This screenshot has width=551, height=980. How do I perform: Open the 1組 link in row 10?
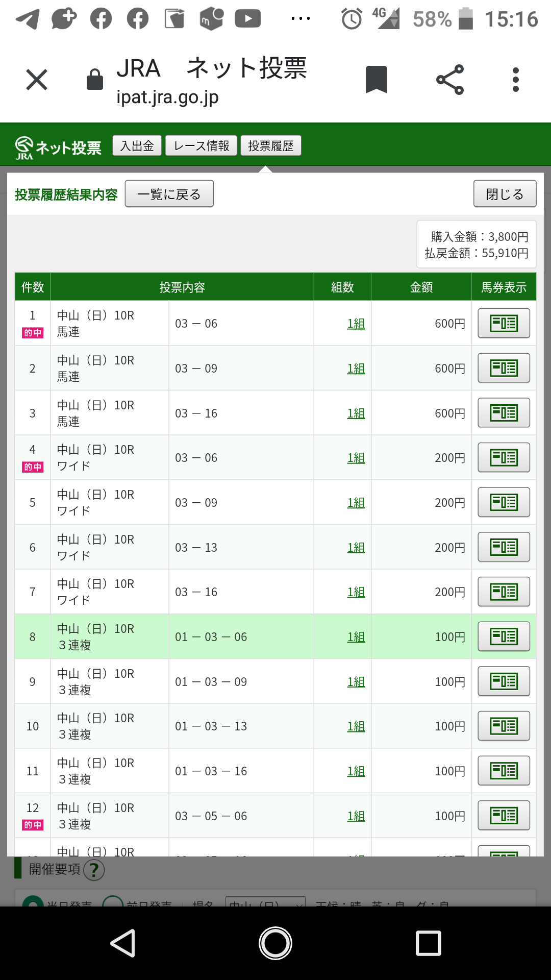356,726
